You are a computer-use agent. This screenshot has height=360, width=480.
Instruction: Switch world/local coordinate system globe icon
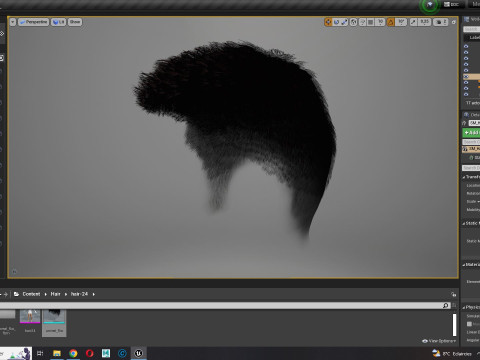coord(354,22)
